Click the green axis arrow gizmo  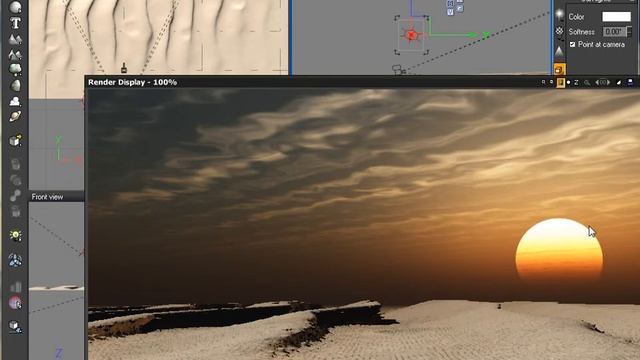tap(473, 35)
